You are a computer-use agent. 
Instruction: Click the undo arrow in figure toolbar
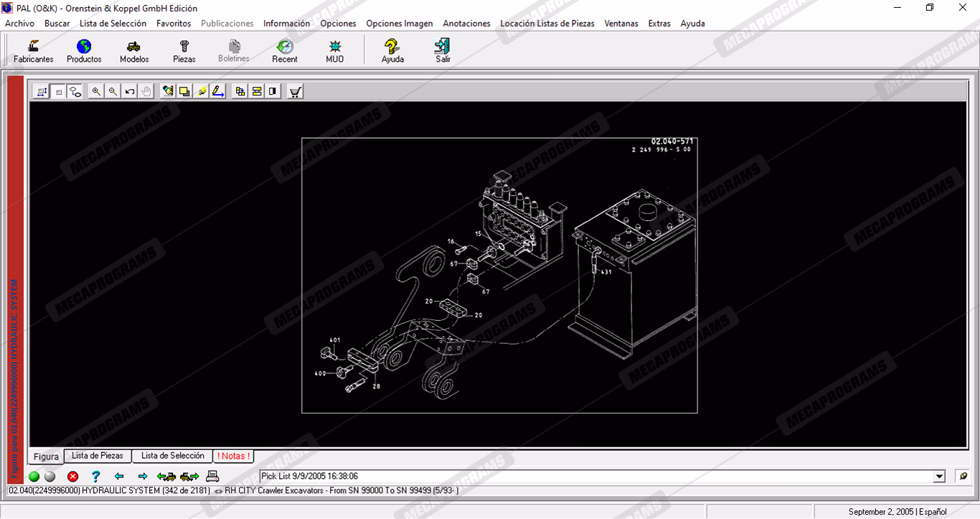coord(129,91)
